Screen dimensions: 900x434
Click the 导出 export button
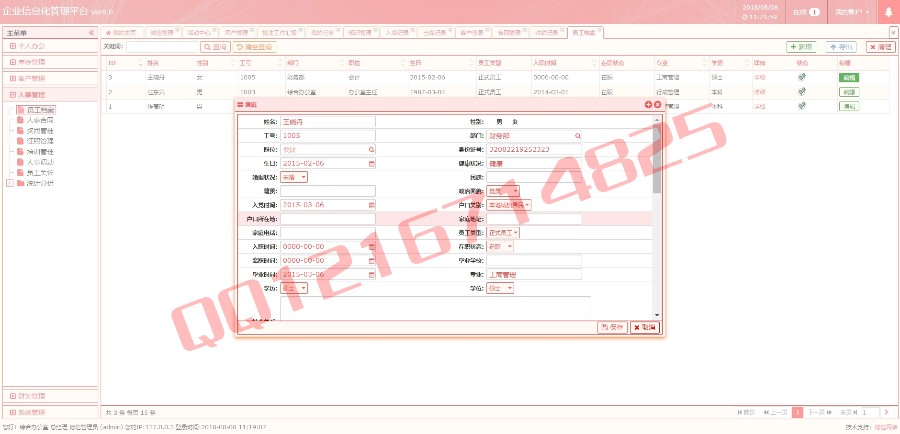[841, 47]
